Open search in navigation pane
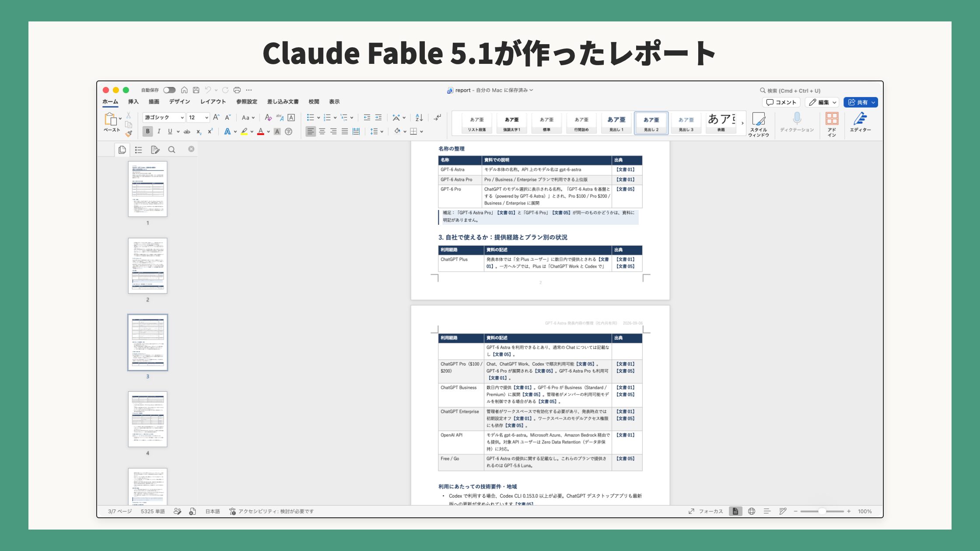 click(171, 150)
